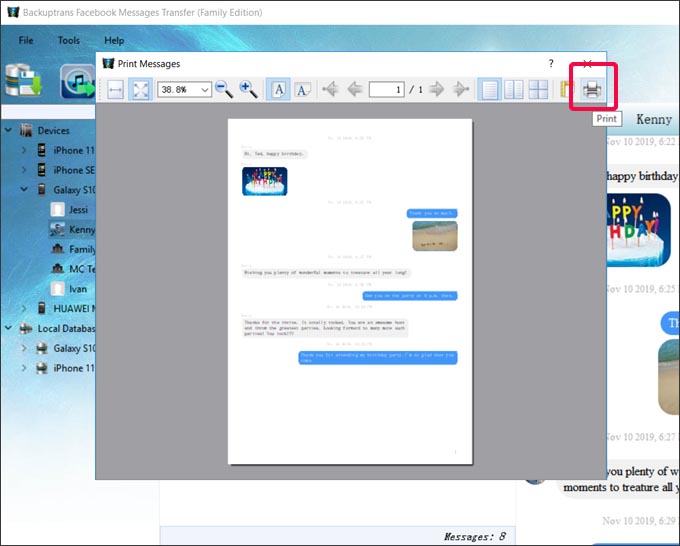Expand Galaxy S10 under Local Database
This screenshot has width=680, height=546.
click(24, 348)
